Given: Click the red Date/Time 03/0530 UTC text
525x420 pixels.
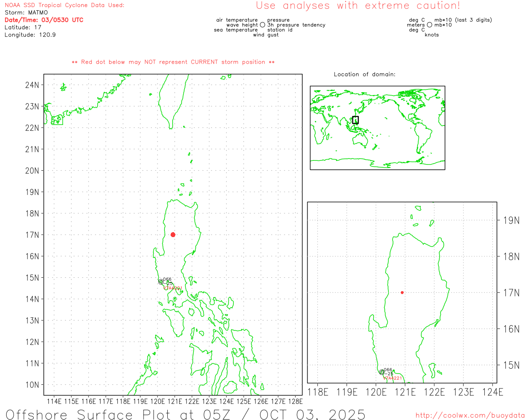Looking at the screenshot, I should point(44,20).
